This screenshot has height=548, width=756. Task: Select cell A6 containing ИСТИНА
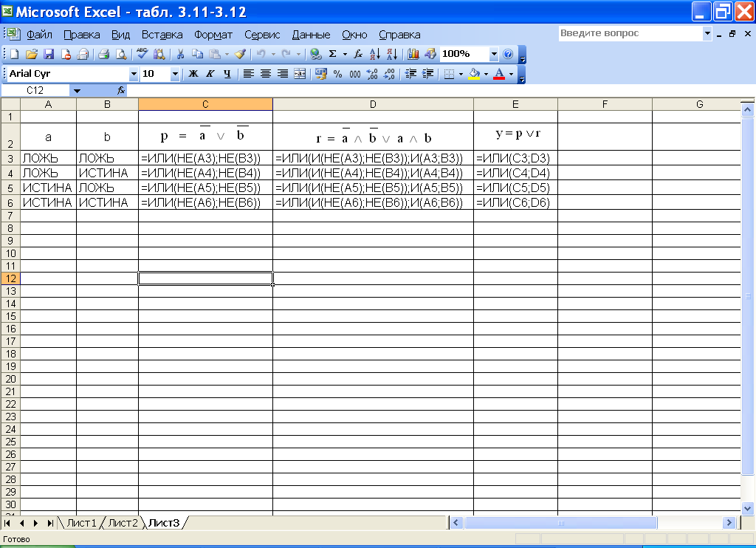[x=48, y=202]
